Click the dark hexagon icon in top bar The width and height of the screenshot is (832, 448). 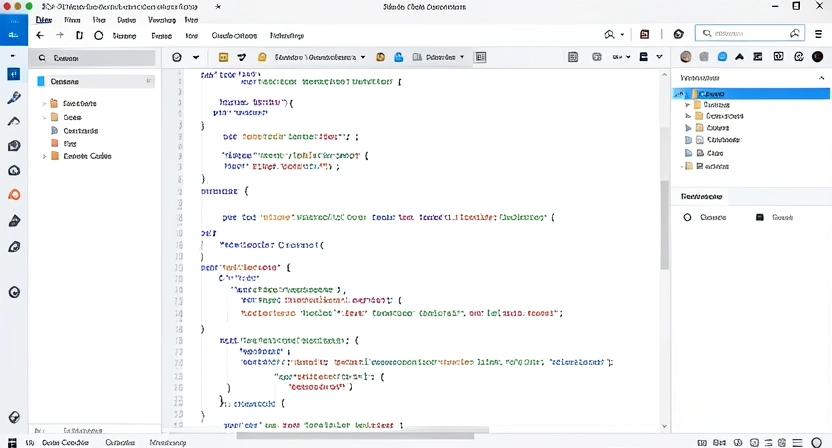pos(679,34)
